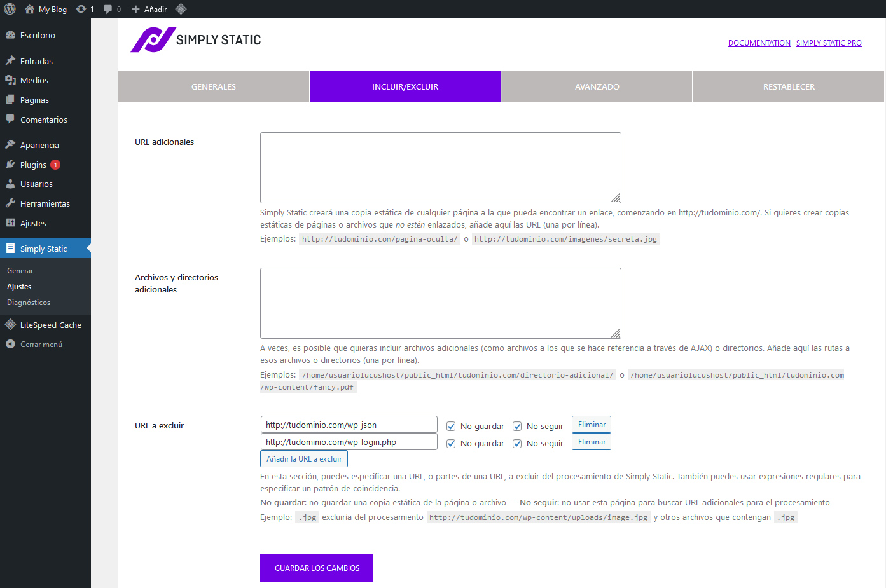This screenshot has width=886, height=588.
Task: Open the AVANZADO tab
Action: (x=597, y=86)
